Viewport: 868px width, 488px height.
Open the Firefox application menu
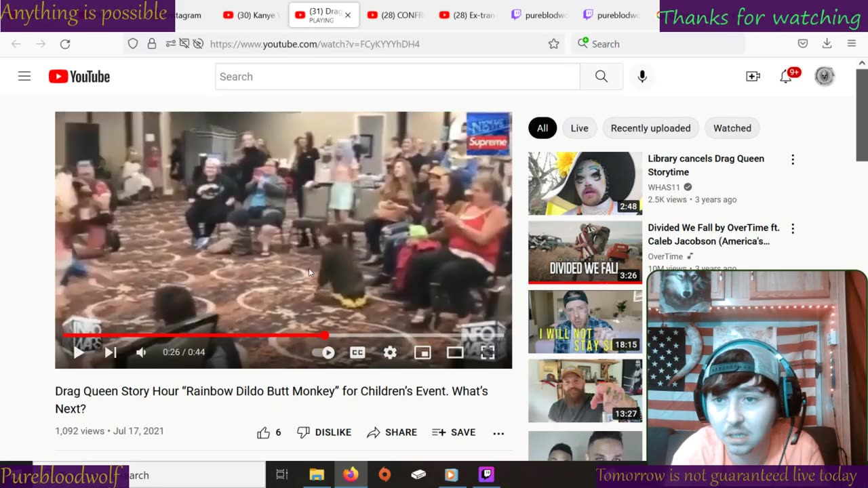(852, 44)
